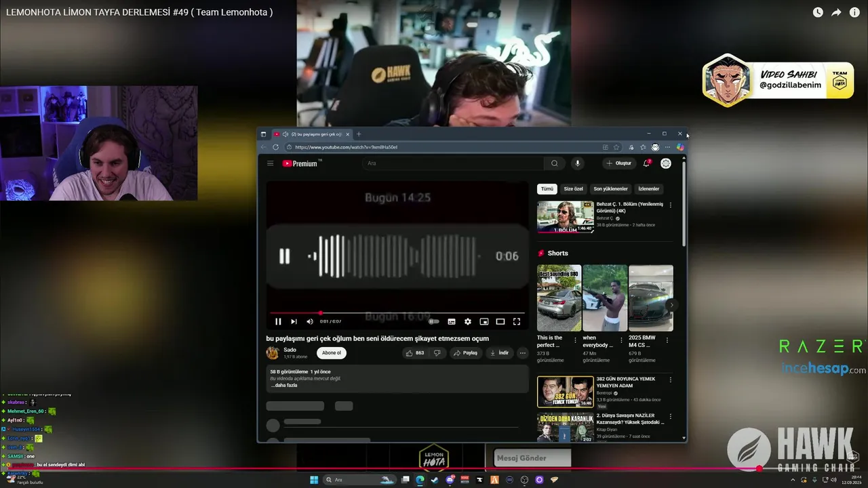Add page to favorites with star
The height and width of the screenshot is (488, 868).
point(616,147)
